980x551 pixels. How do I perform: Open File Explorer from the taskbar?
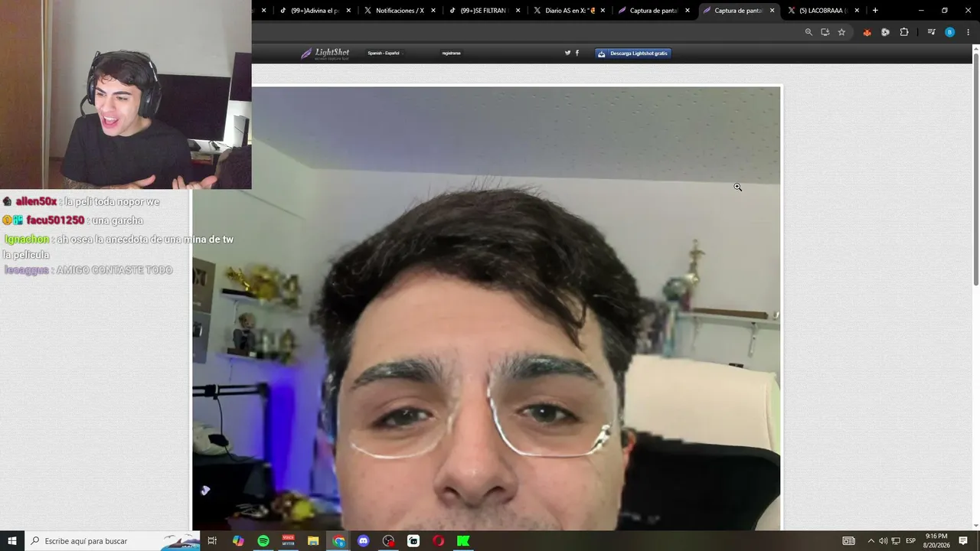click(x=313, y=541)
